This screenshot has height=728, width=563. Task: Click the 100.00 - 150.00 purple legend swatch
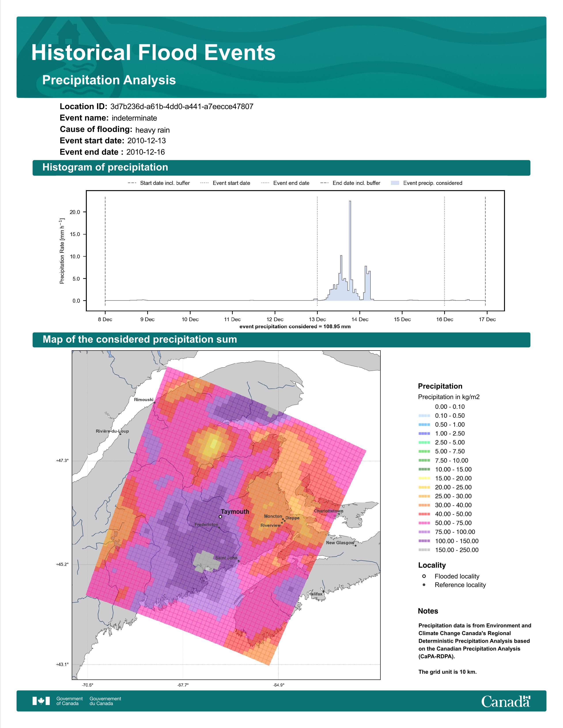pos(424,541)
